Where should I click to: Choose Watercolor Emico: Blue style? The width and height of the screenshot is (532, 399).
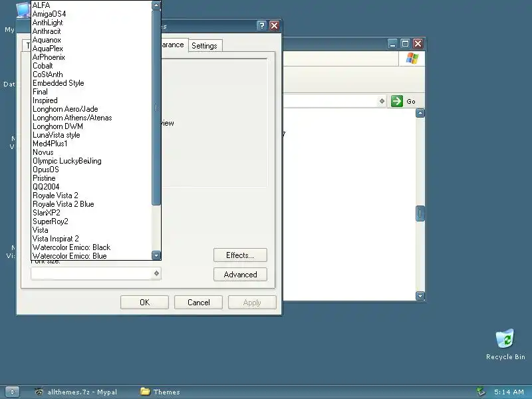(x=91, y=256)
